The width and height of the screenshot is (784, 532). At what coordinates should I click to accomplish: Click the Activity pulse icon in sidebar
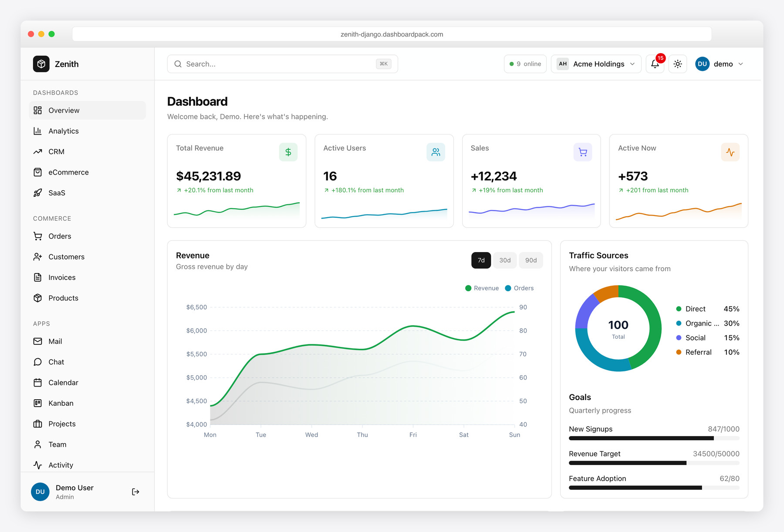(38, 465)
